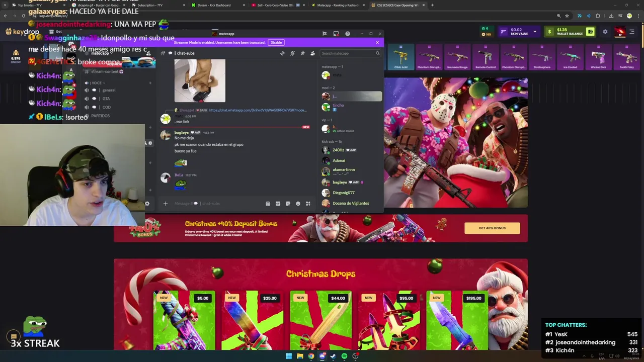Open emoji picker in Discord message bar
The image size is (644, 362).
pyautogui.click(x=298, y=204)
